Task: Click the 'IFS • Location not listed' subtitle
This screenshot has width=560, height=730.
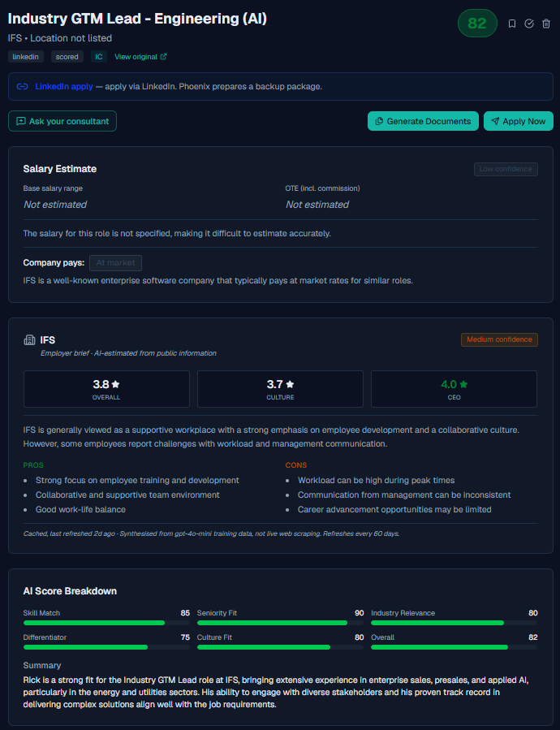Action: click(59, 38)
